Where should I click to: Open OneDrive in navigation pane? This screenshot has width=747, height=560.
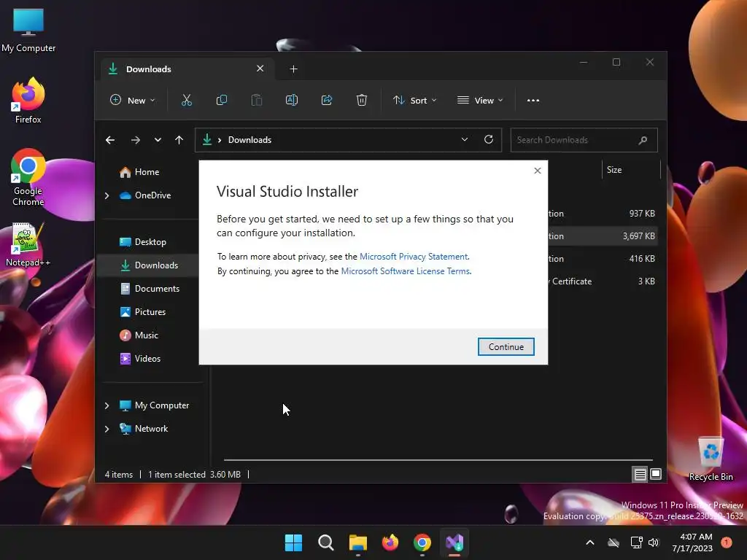145,195
